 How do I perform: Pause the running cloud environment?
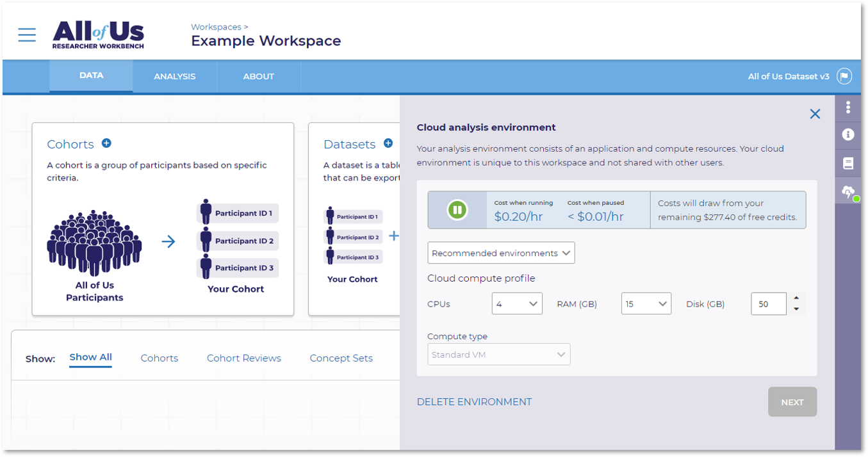pos(457,210)
